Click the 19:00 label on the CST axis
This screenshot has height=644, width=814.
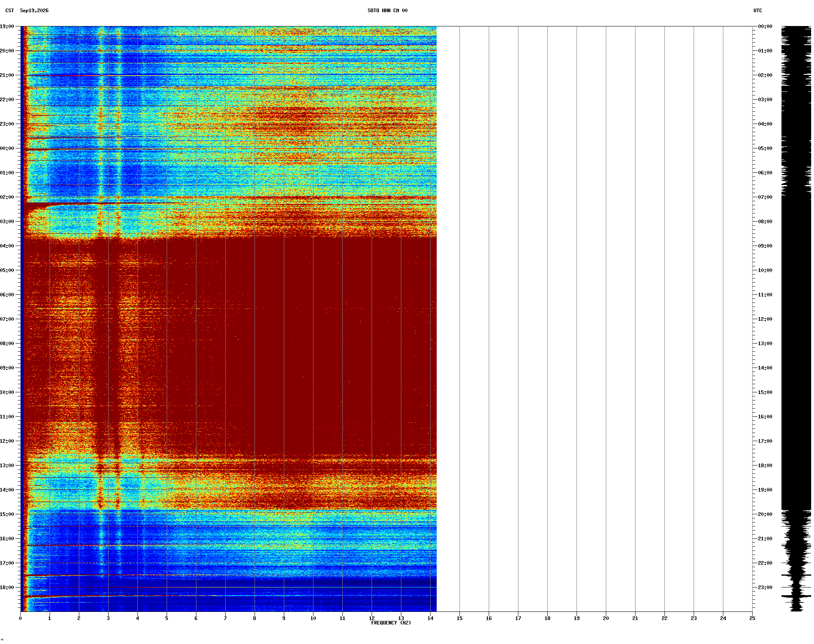pyautogui.click(x=7, y=26)
